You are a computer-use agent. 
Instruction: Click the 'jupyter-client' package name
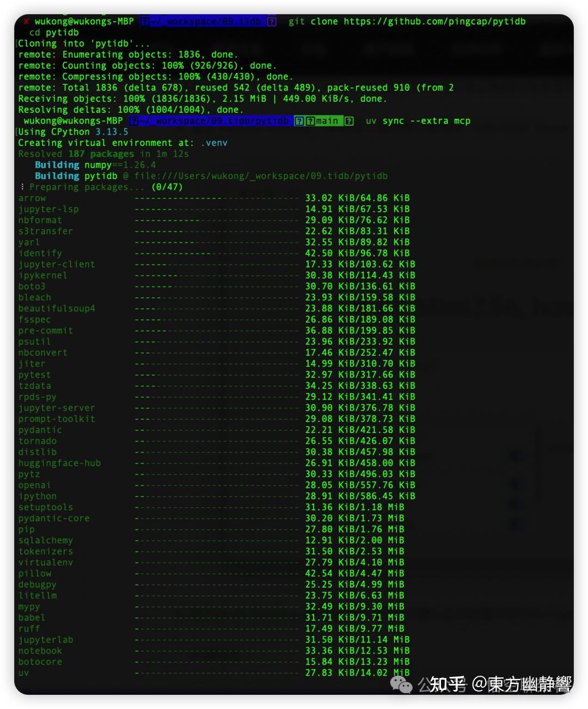[x=57, y=264]
